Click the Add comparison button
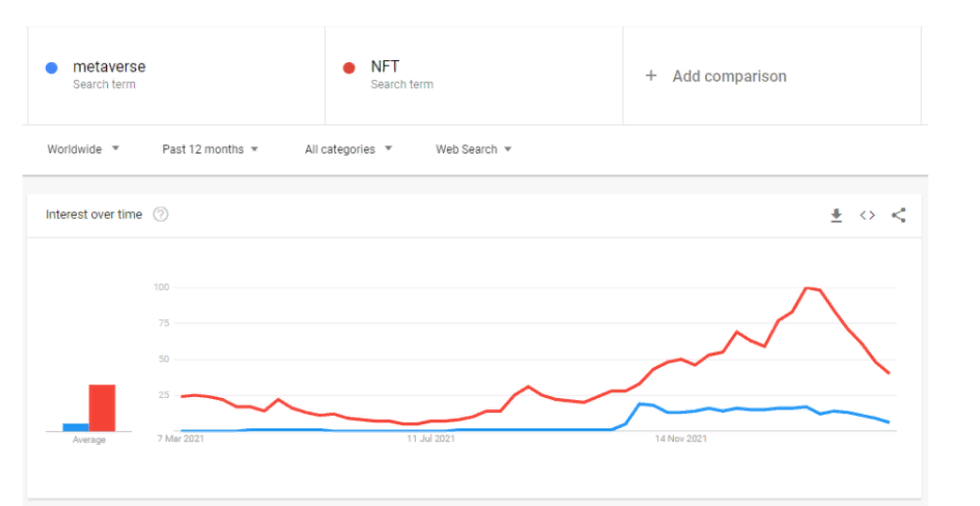 tap(728, 76)
